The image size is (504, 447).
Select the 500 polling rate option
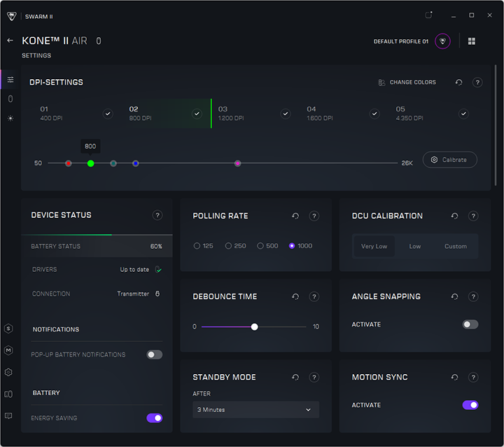(x=260, y=246)
